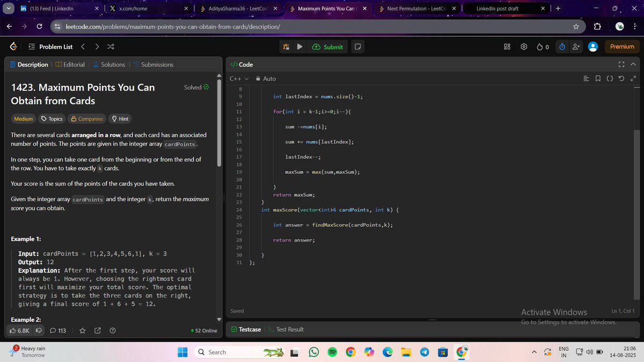Open the debugger icon beside Run

point(287,47)
